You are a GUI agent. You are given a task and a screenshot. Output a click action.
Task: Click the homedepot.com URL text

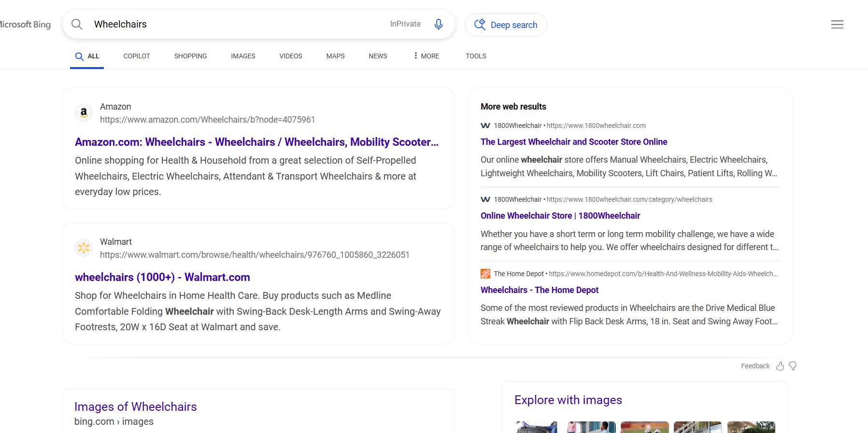point(663,274)
